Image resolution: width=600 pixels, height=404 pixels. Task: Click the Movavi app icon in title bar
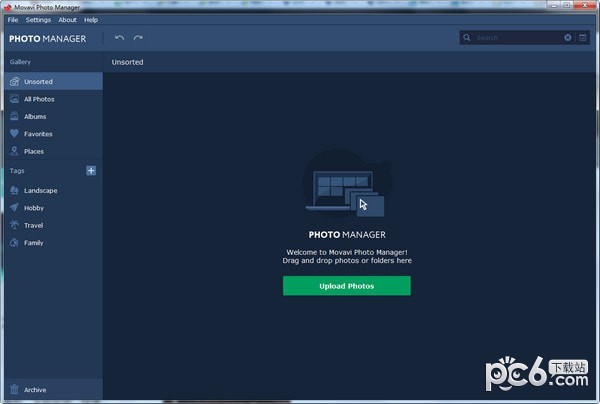[x=8, y=7]
